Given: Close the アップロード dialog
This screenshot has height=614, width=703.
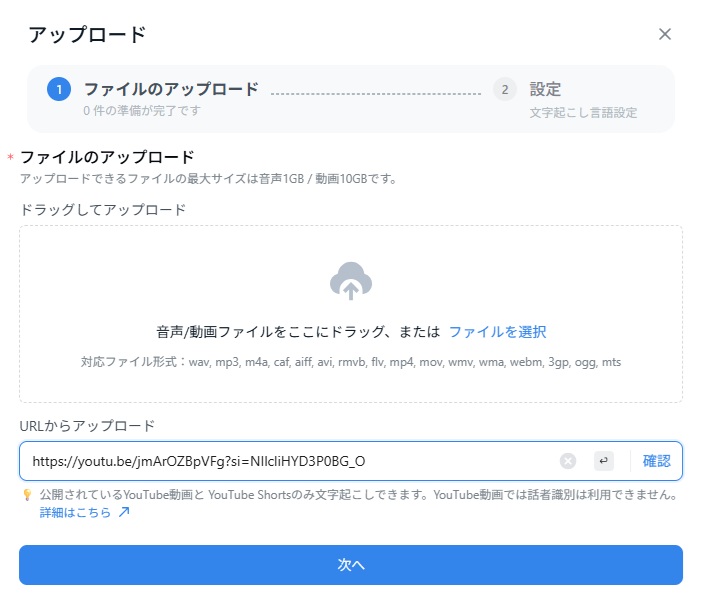Looking at the screenshot, I should [665, 34].
